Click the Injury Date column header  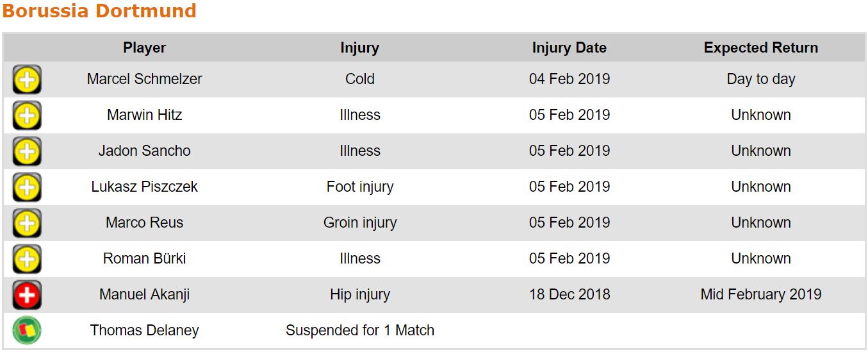(x=569, y=48)
